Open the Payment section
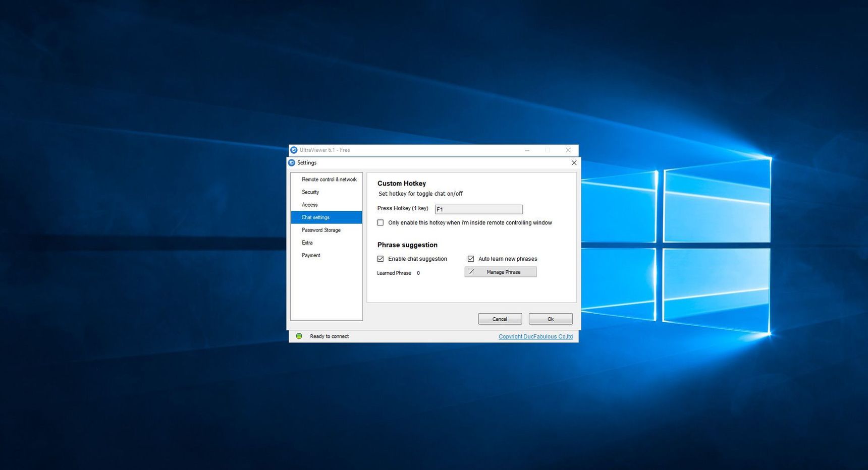This screenshot has width=868, height=470. tap(327, 255)
